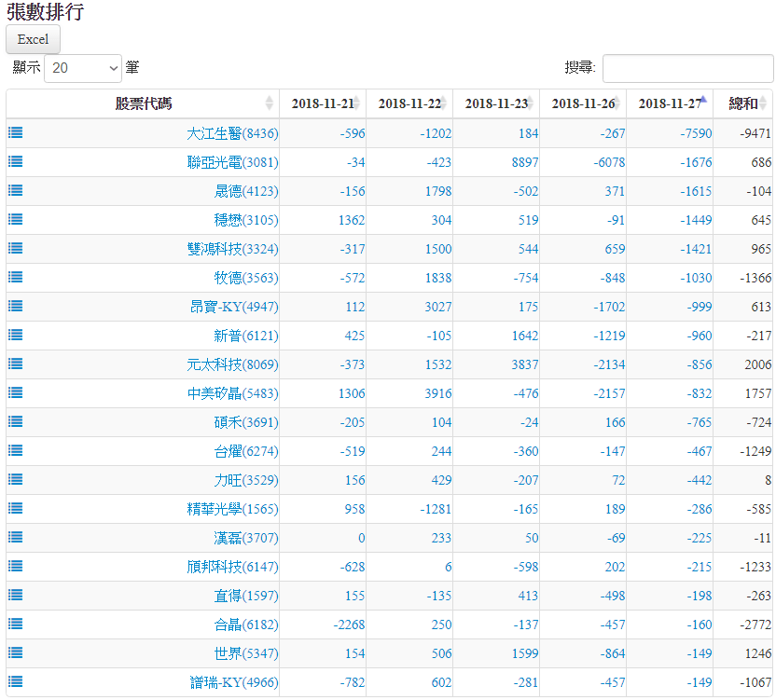Open the 雙鴻科技(3324) stock link

pos(232,249)
